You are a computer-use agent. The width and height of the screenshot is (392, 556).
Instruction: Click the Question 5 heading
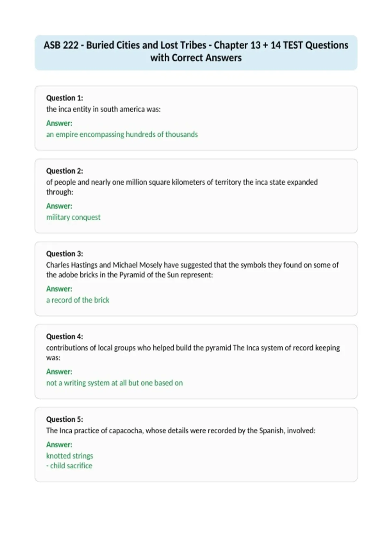coord(65,419)
